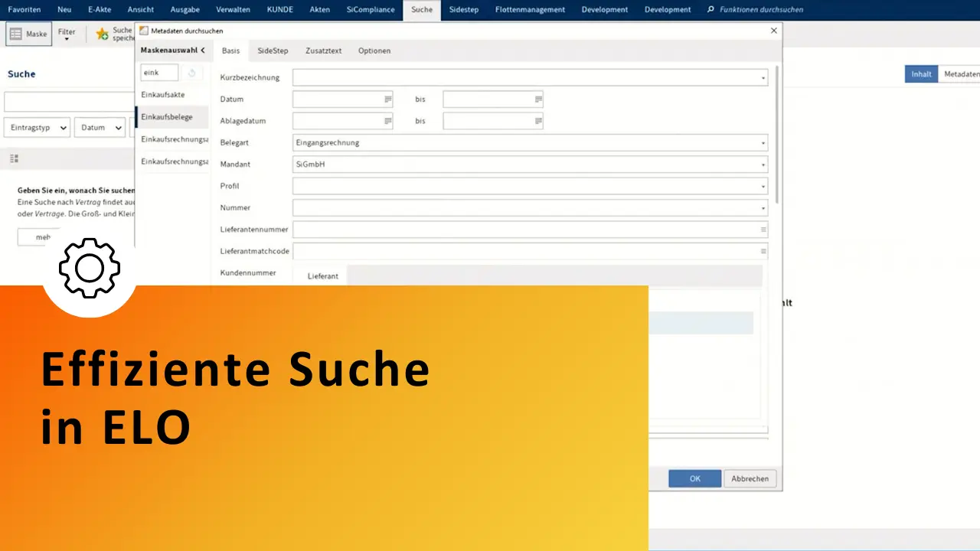980x551 pixels.
Task: Open the Sidestep ribbon tab
Action: pos(464,10)
